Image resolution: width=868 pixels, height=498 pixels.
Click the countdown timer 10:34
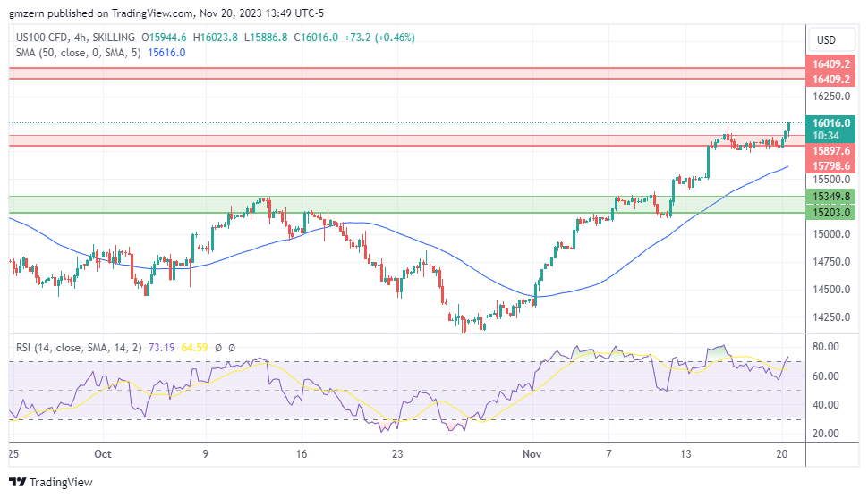tap(825, 136)
